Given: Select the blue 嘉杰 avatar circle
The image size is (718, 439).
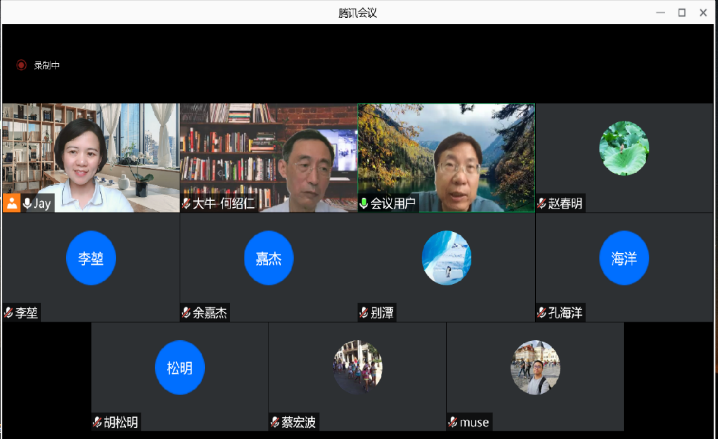Looking at the screenshot, I should (x=269, y=258).
